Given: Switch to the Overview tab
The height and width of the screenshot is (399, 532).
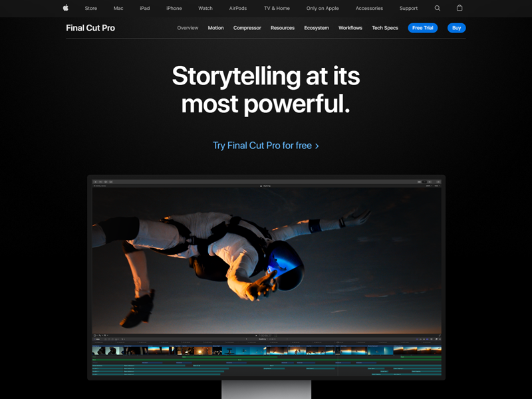Looking at the screenshot, I should coord(188,28).
